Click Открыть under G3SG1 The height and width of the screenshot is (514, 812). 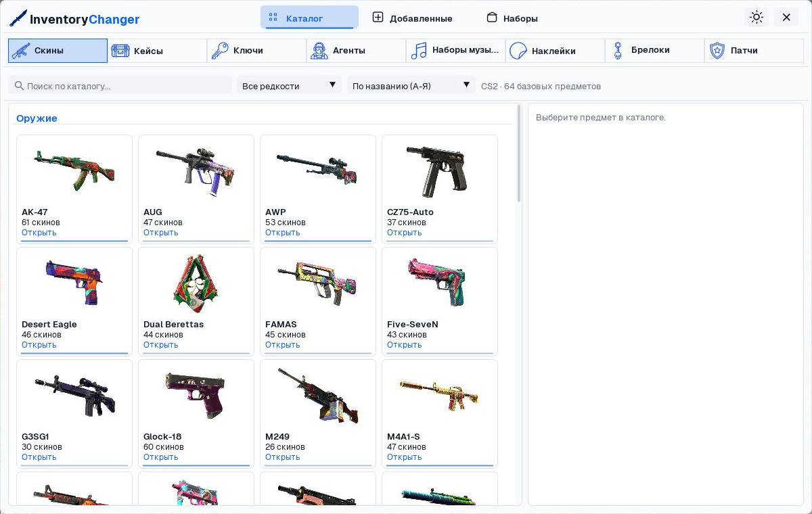click(x=39, y=457)
